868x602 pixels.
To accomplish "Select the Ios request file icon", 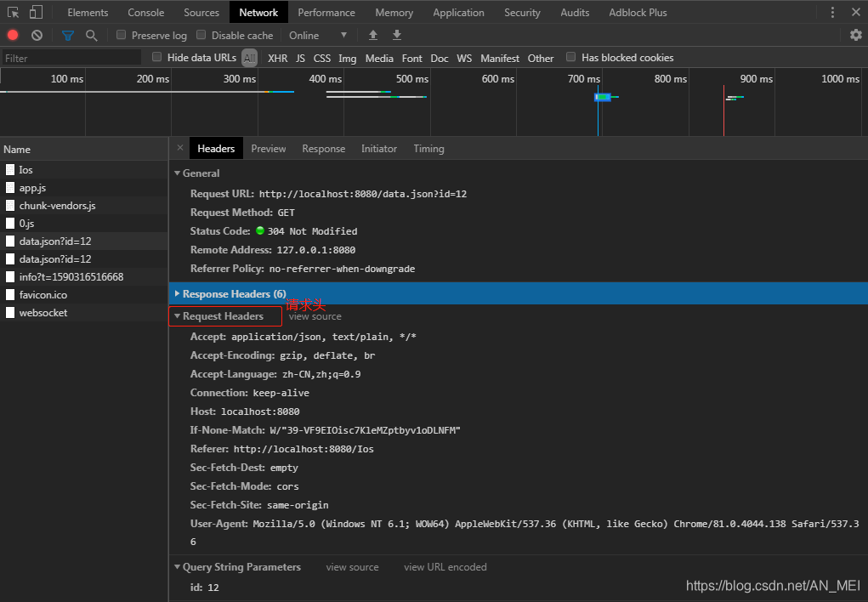I will tap(10, 170).
